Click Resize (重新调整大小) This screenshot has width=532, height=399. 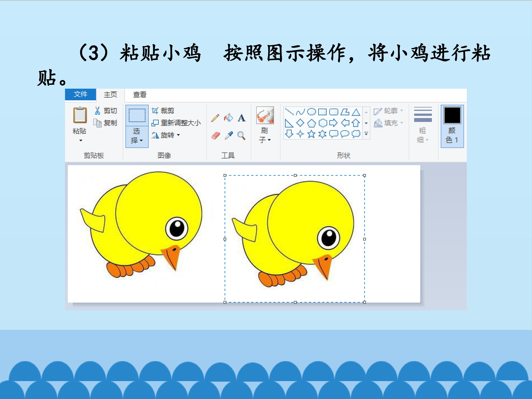(176, 123)
